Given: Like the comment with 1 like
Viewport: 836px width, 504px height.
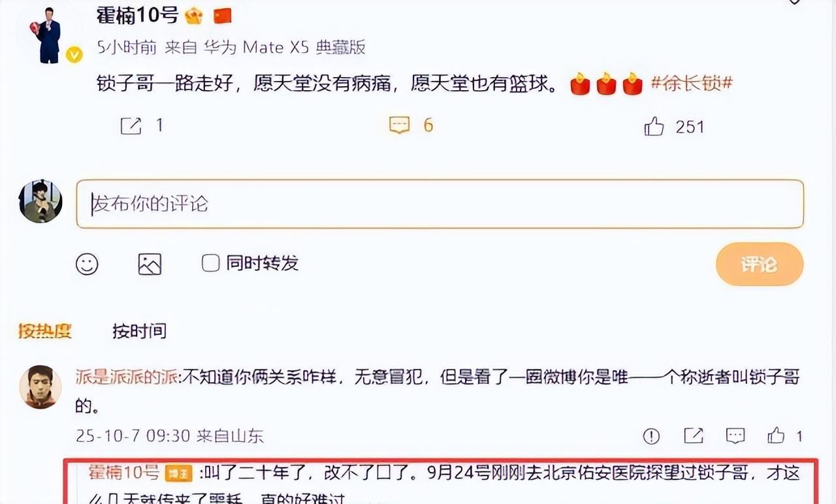Looking at the screenshot, I should (776, 435).
